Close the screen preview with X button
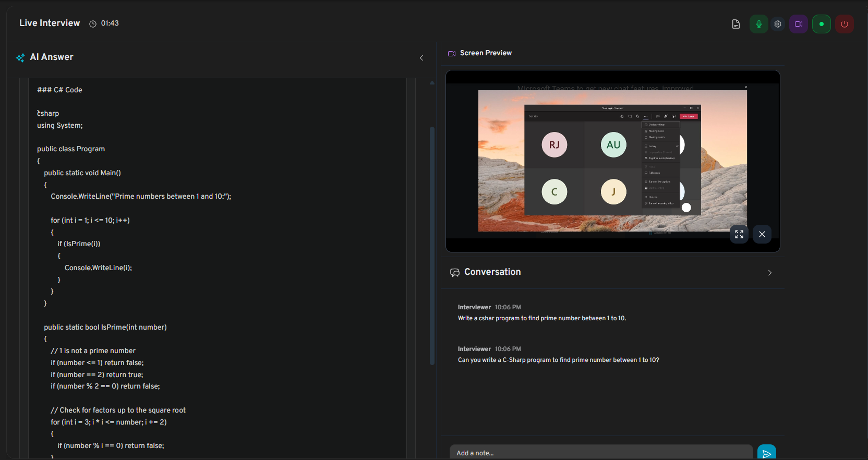This screenshot has height=460, width=868. (762, 234)
